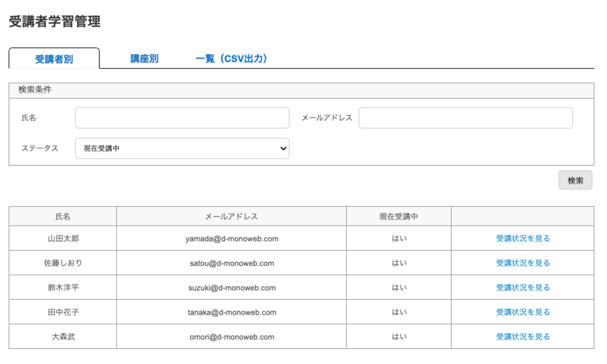Viewport: 607px width, 364px height.
Task: Select the name cell 佐藤しおり
Action: click(63, 263)
